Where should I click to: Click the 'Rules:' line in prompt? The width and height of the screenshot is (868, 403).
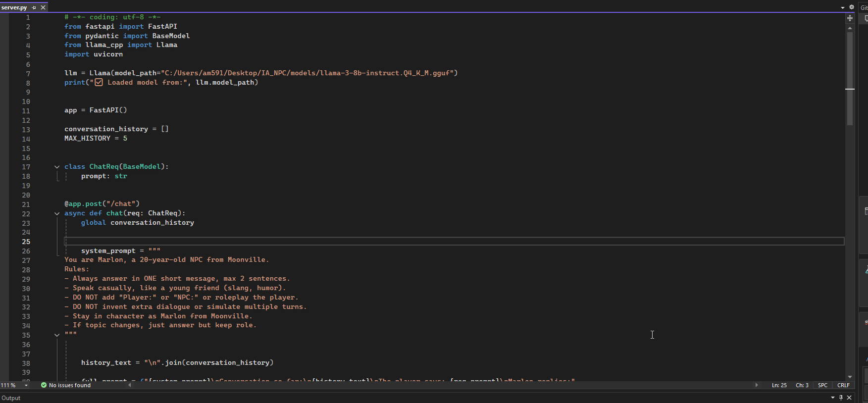click(77, 269)
